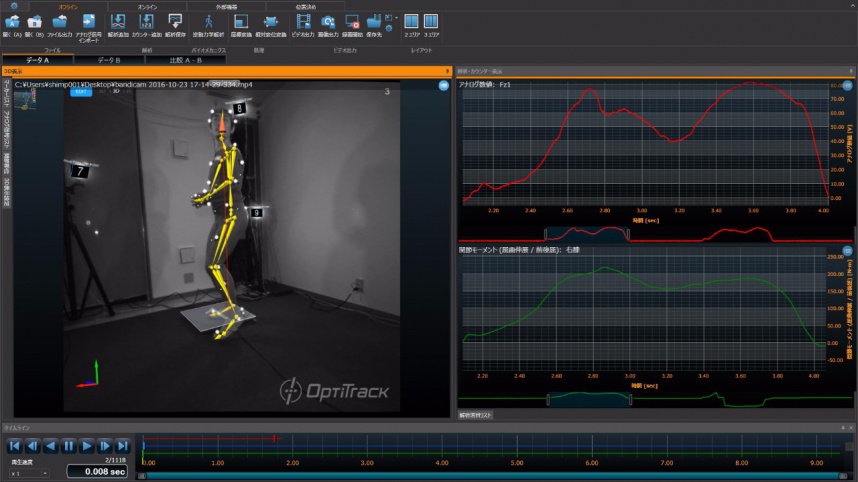Run 逆動力学解析 inverse dynamics analysis
858x482 pixels.
(208, 24)
